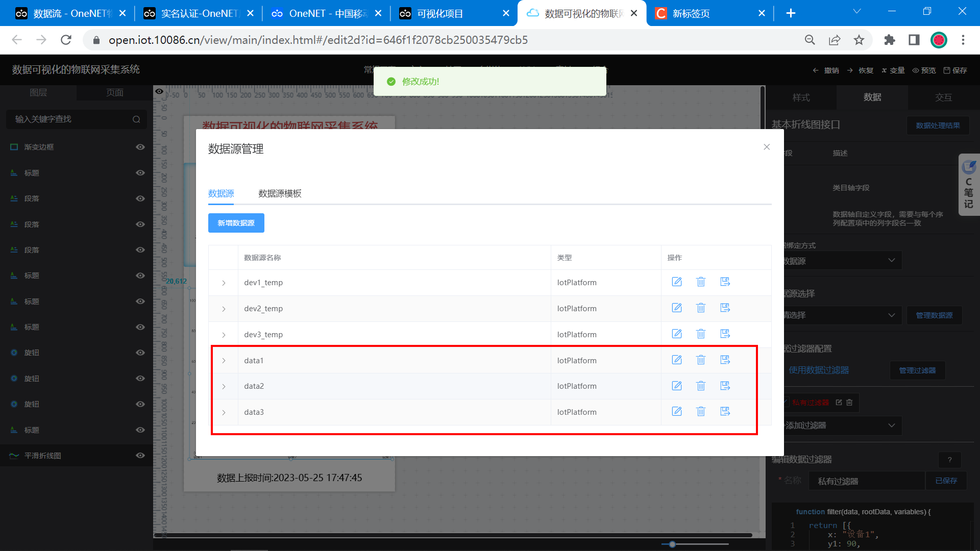Click 新增数据源 button
The height and width of the screenshot is (551, 980).
point(236,223)
